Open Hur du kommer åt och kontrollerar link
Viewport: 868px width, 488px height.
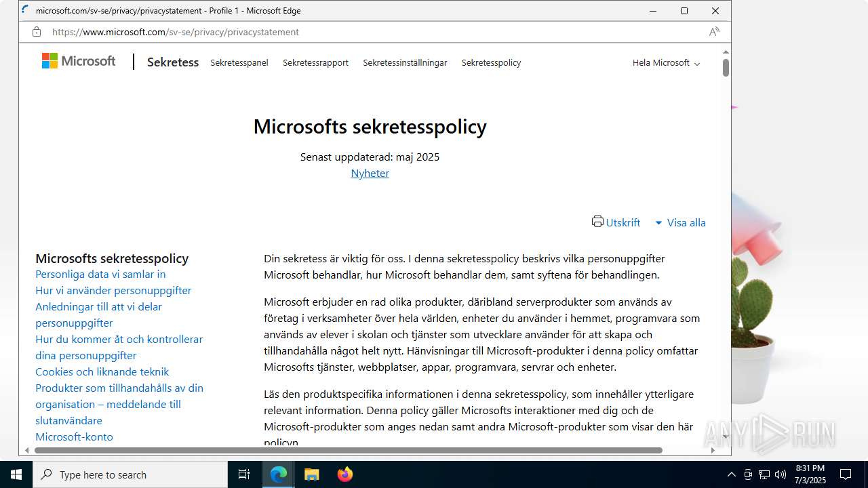(119, 347)
